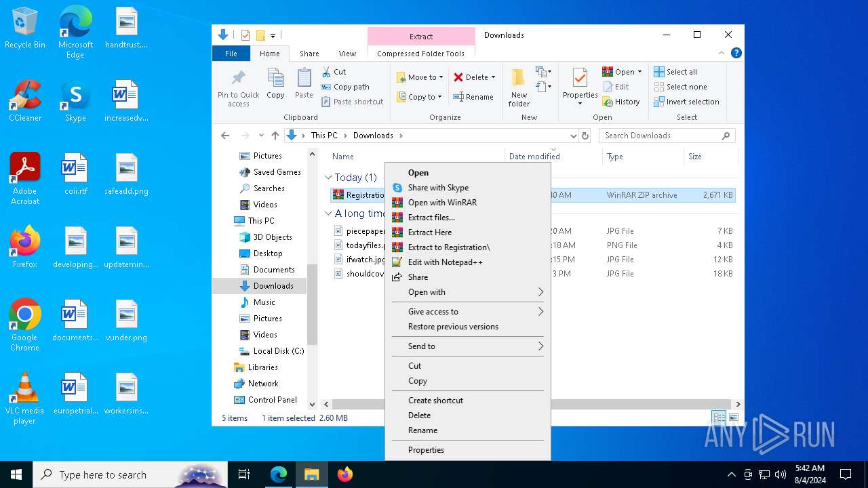This screenshot has height=488, width=868.
Task: Open Control Panel in navigation pane
Action: tap(266, 400)
